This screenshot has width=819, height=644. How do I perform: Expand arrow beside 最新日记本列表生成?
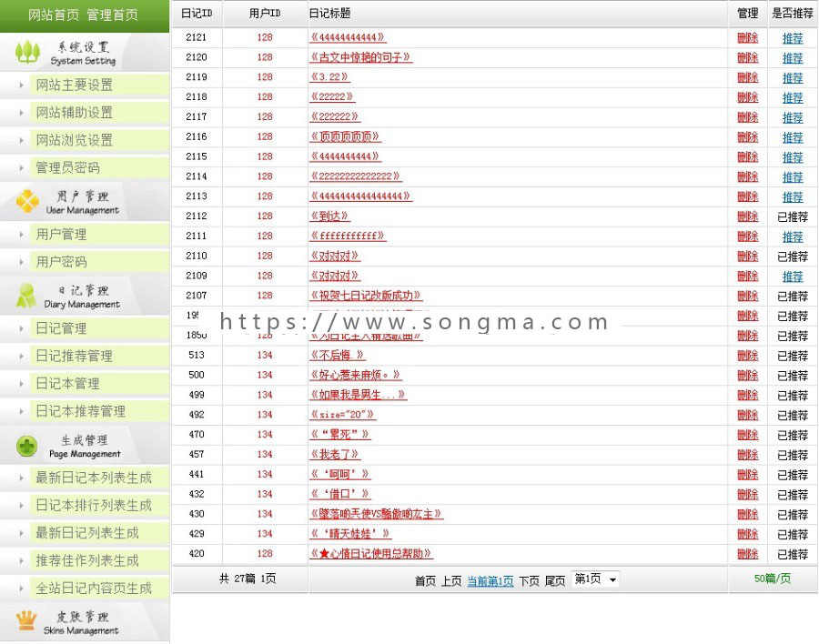(21, 478)
